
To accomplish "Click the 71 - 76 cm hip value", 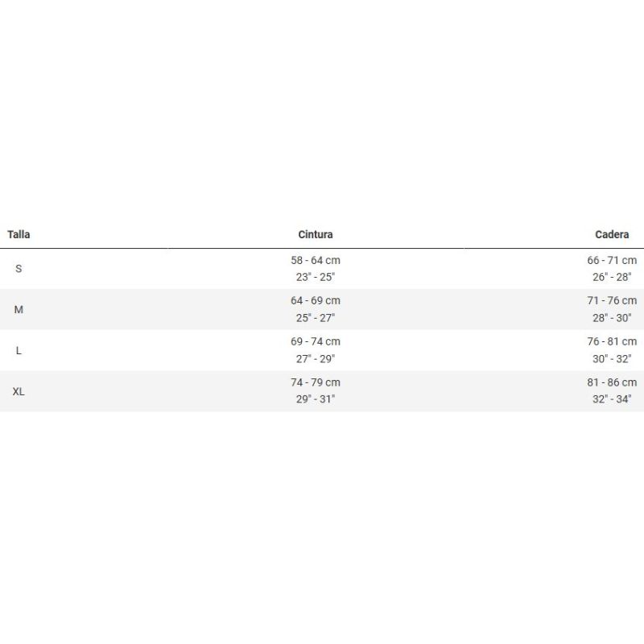I will (612, 300).
